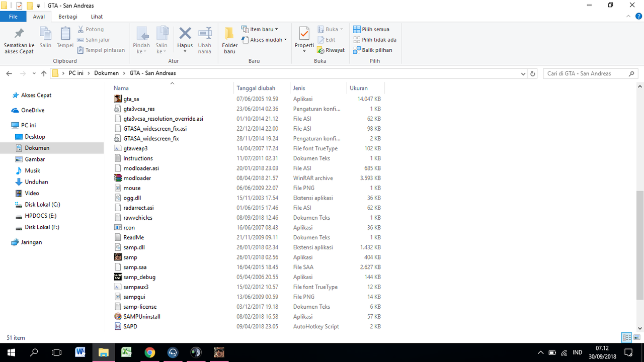Image resolution: width=644 pixels, height=362 pixels.
Task: Go up one folder level
Action: pyautogui.click(x=44, y=73)
